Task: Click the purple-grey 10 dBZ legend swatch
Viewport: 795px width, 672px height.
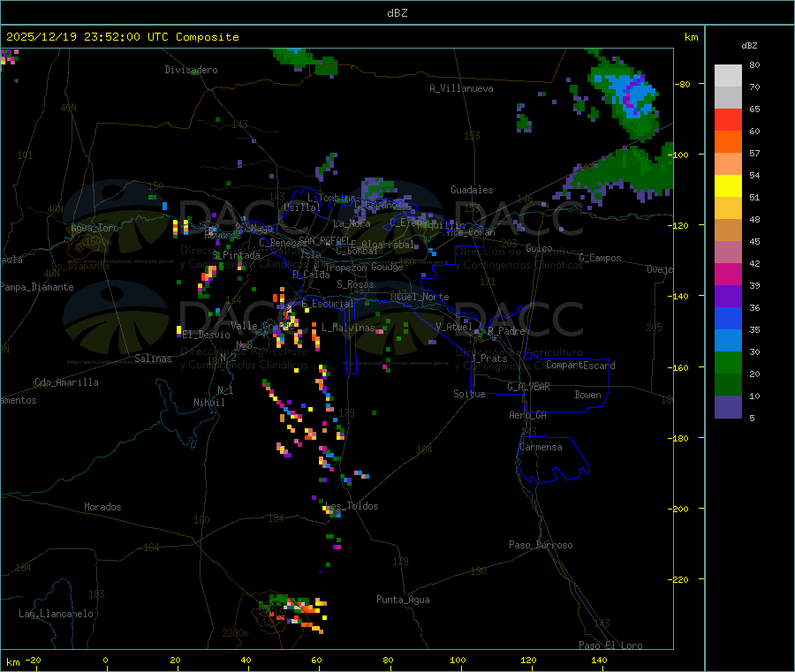Action: (x=728, y=407)
